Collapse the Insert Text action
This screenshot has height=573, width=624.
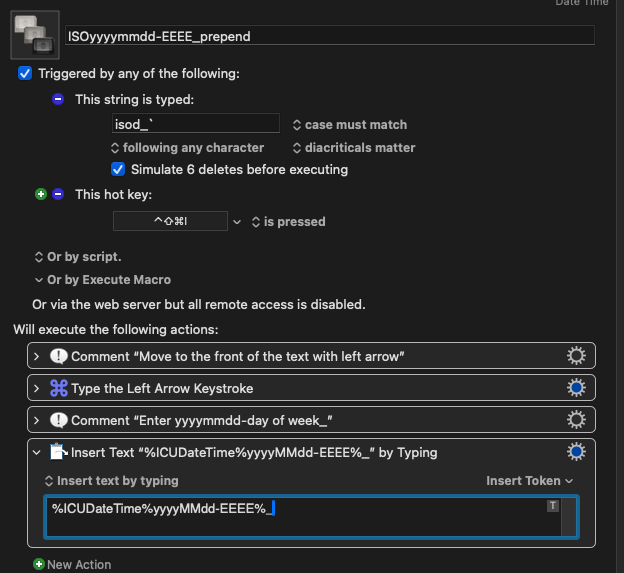pyautogui.click(x=37, y=452)
